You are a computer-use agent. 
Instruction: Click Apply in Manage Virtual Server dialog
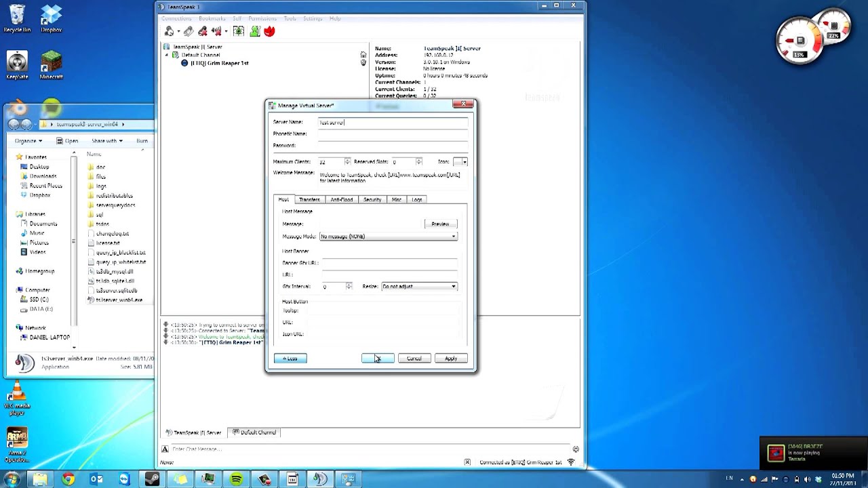tap(451, 359)
